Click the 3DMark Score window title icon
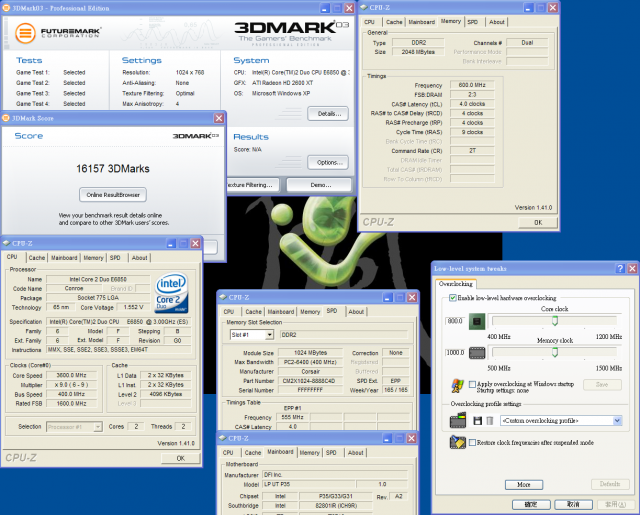Viewport: 640px width, 515px height. pos(6,118)
